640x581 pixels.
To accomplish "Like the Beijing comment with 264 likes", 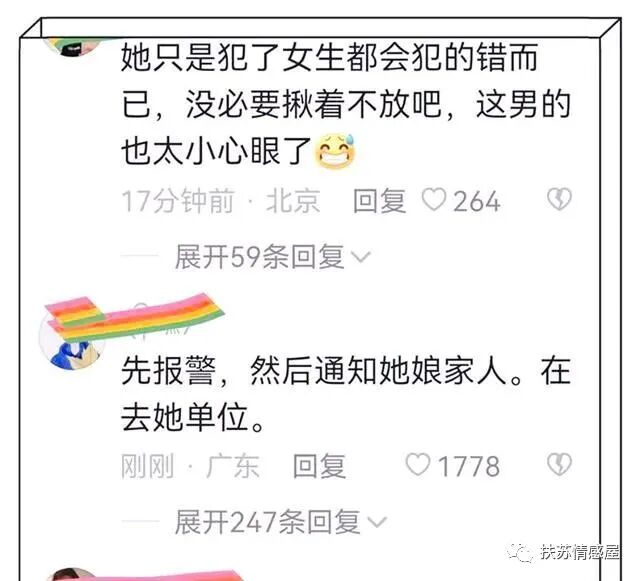I will tap(433, 200).
